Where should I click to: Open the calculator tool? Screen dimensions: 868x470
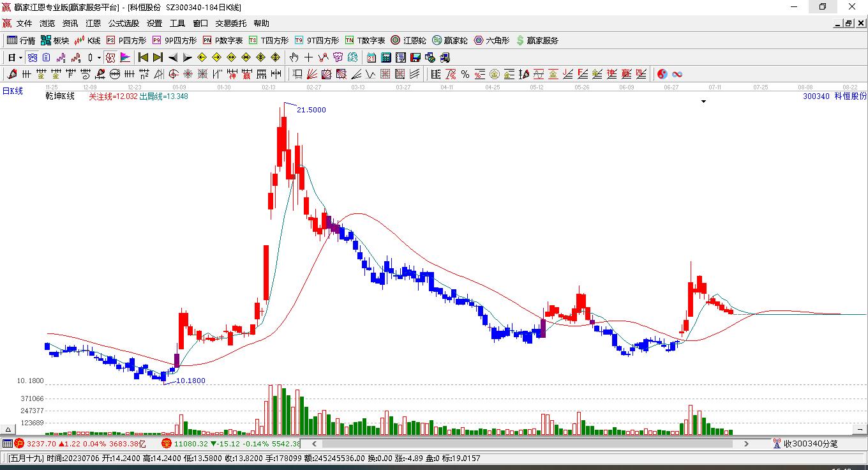(x=385, y=57)
